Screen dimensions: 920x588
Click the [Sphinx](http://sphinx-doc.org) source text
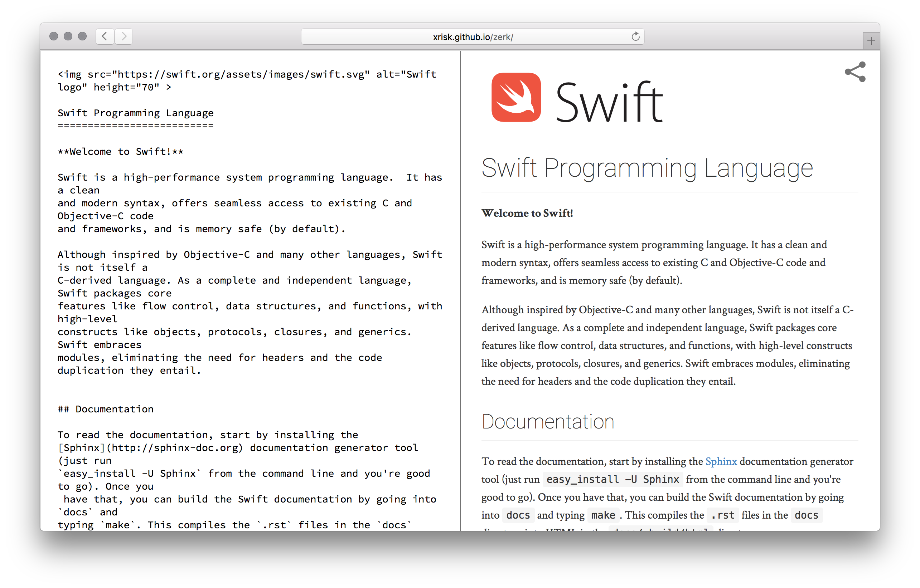[x=150, y=448]
